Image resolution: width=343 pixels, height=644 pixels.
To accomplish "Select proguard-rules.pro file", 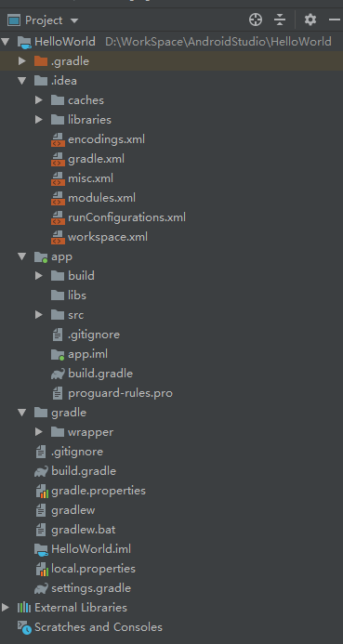I will coord(120,393).
